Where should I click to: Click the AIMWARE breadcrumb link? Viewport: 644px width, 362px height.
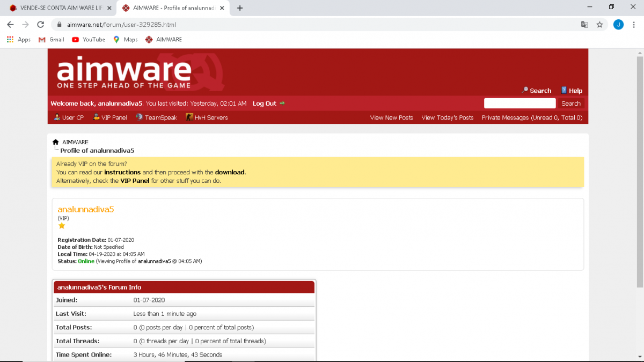(75, 142)
